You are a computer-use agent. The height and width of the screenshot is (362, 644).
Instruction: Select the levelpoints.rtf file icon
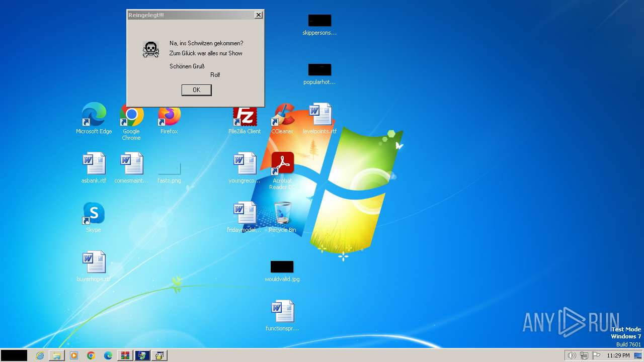point(320,119)
